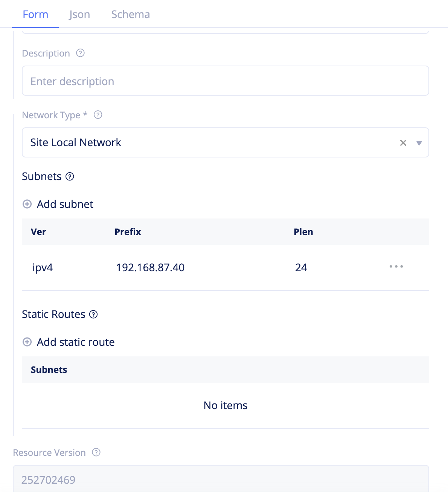This screenshot has height=492, width=448.
Task: Clear the Site Local Network selection
Action: point(403,143)
